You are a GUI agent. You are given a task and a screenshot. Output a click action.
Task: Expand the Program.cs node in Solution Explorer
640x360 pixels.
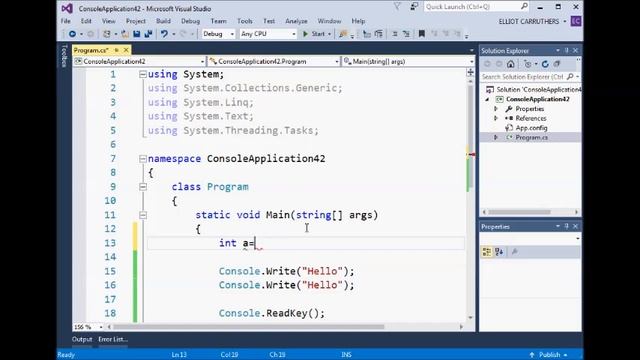coord(496,138)
